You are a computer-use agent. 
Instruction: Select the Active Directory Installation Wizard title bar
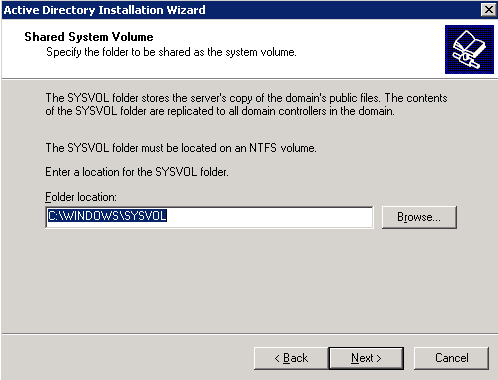240,10
